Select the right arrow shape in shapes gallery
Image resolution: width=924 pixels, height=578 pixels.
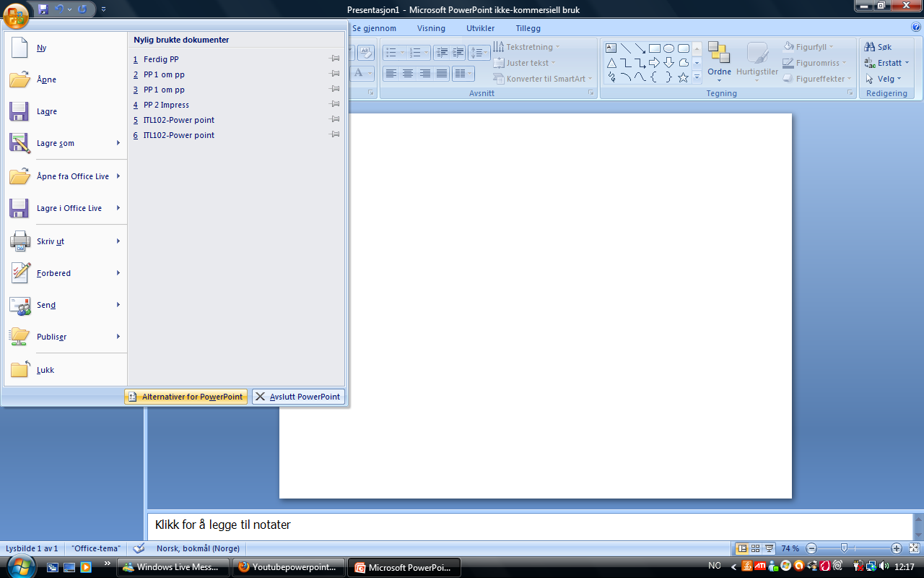point(655,63)
